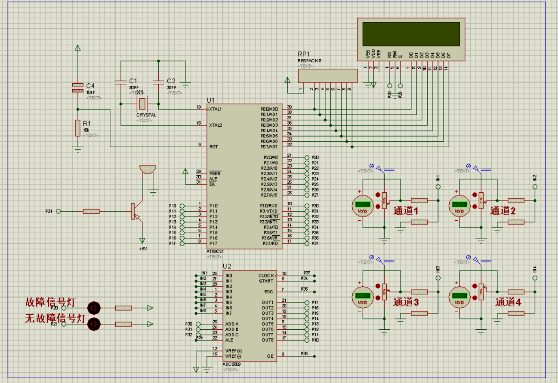Decrease 通道2 potentiometer with lower red dot
This screenshot has height=383, width=558.
click(474, 206)
